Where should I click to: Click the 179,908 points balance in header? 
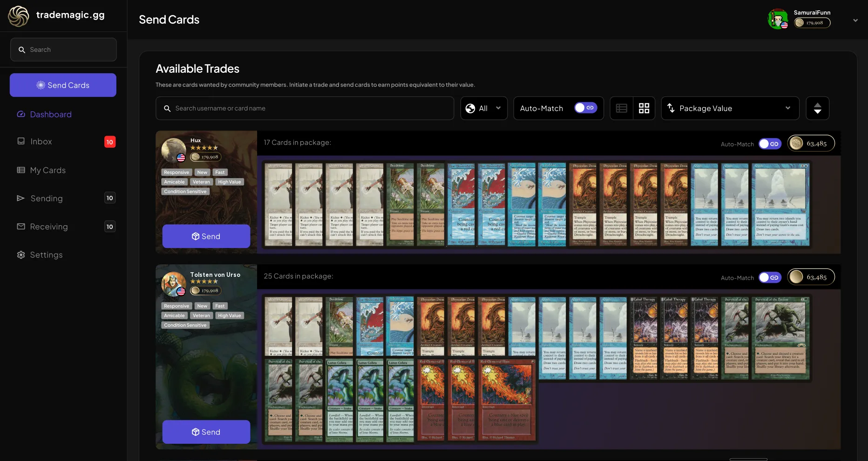point(812,23)
